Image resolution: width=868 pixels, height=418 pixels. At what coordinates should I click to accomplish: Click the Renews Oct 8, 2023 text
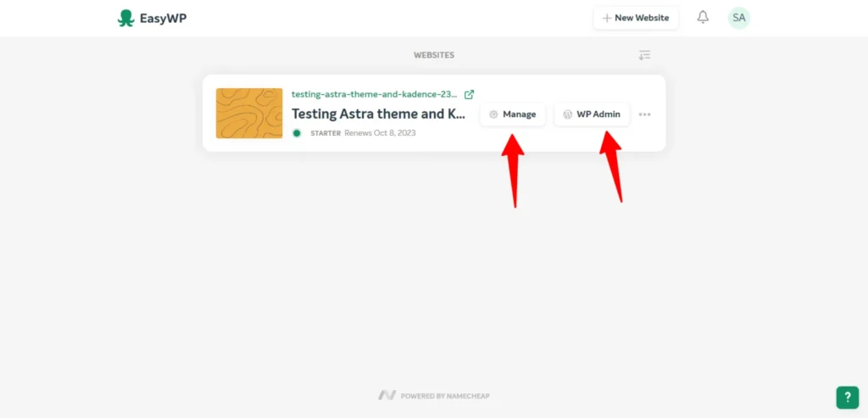[380, 133]
